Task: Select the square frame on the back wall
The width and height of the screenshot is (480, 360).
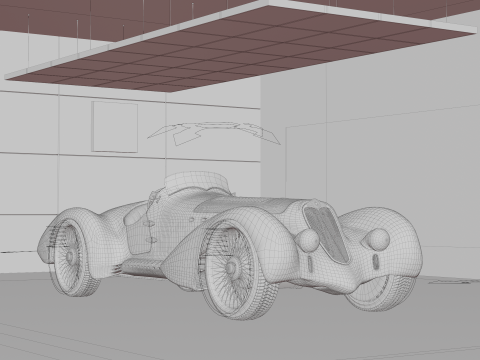Action: click(x=115, y=127)
